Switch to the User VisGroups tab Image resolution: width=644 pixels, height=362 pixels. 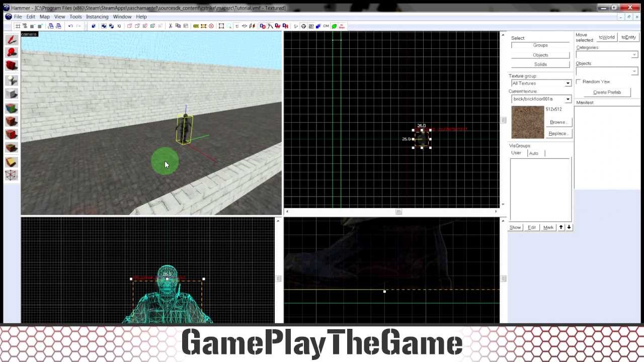(x=516, y=153)
